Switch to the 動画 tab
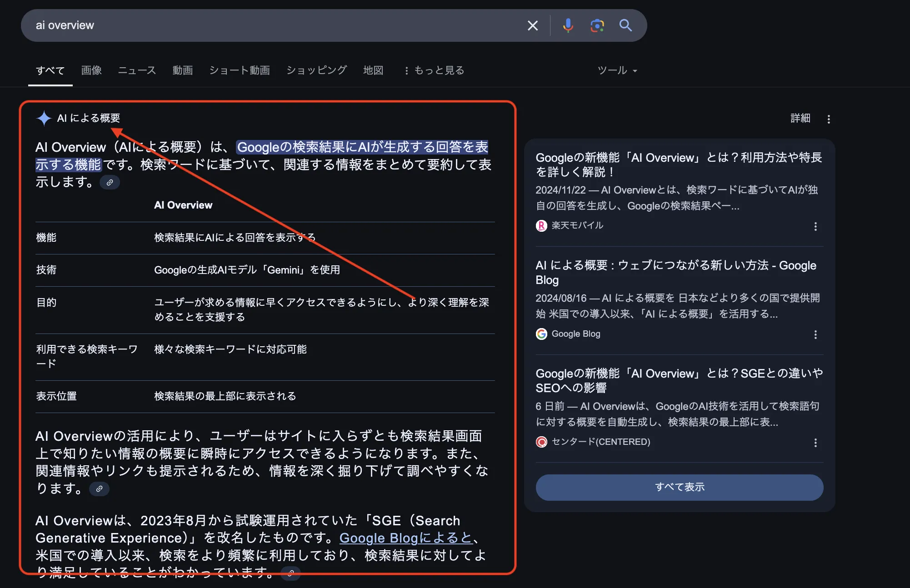 point(183,70)
